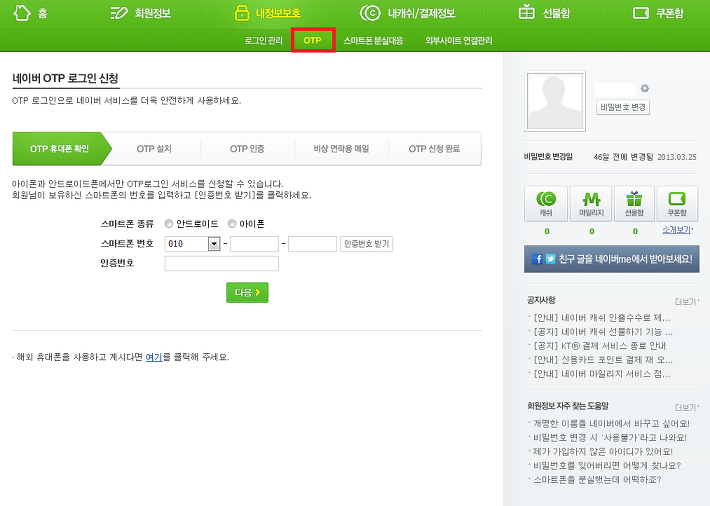Viewport: 710px width, 506px height.
Task: Click the home house icon
Action: tap(22, 13)
